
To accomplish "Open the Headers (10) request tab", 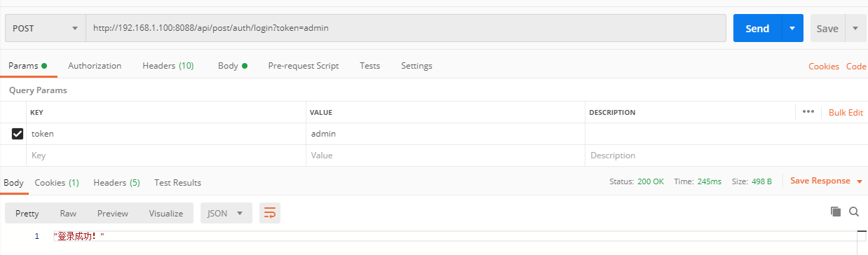I will tap(168, 66).
